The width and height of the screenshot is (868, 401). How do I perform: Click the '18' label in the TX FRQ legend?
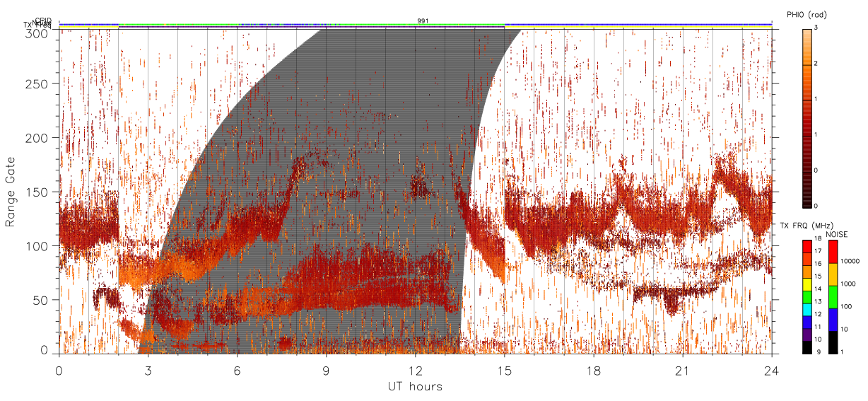tap(818, 238)
